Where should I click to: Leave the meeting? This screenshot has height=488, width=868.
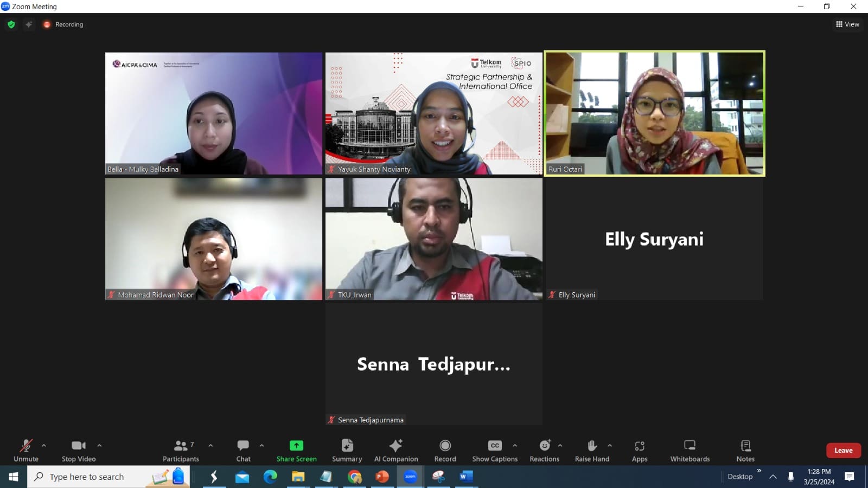(843, 451)
